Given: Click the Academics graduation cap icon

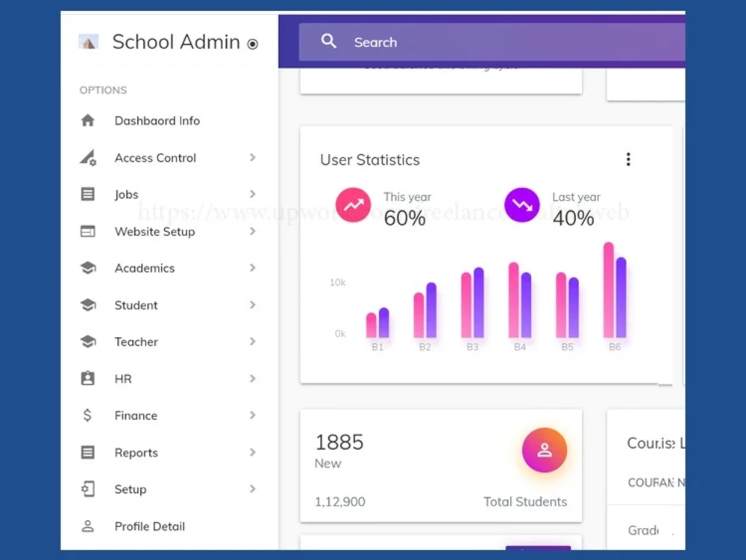Looking at the screenshot, I should pyautogui.click(x=88, y=268).
